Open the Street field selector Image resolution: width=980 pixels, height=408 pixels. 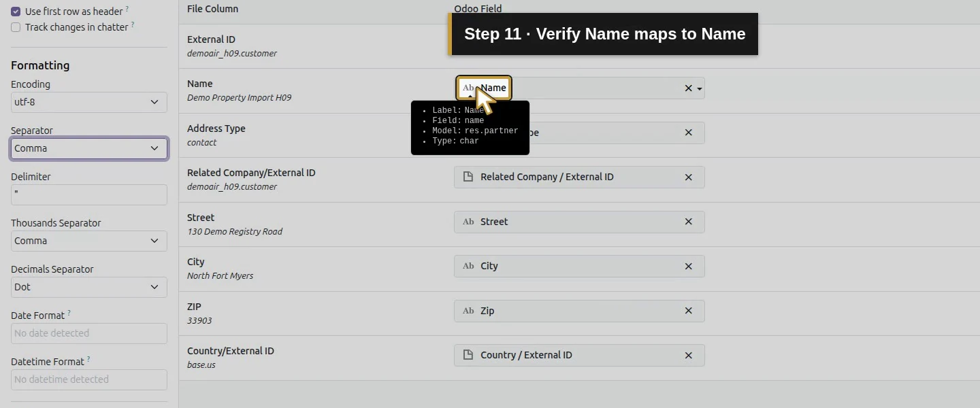point(579,222)
